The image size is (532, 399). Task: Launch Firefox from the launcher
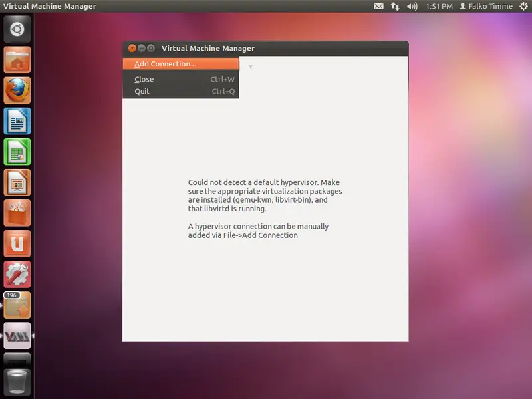coord(17,90)
